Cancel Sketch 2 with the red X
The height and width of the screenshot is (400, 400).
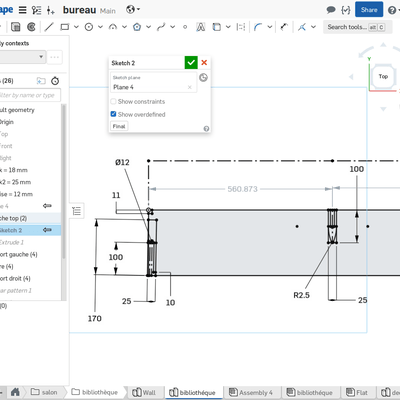click(x=204, y=62)
